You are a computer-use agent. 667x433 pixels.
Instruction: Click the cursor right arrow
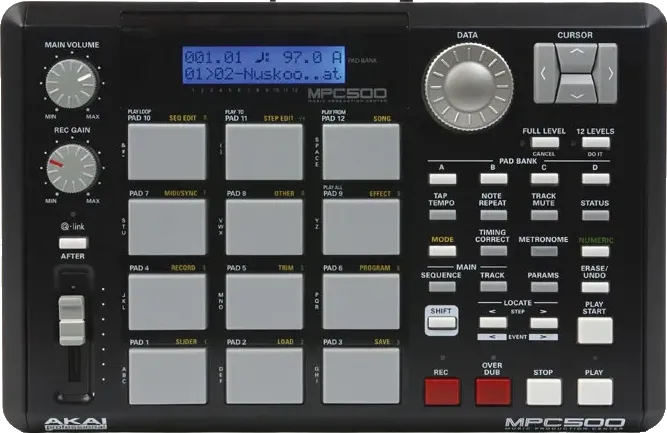pyautogui.click(x=607, y=73)
